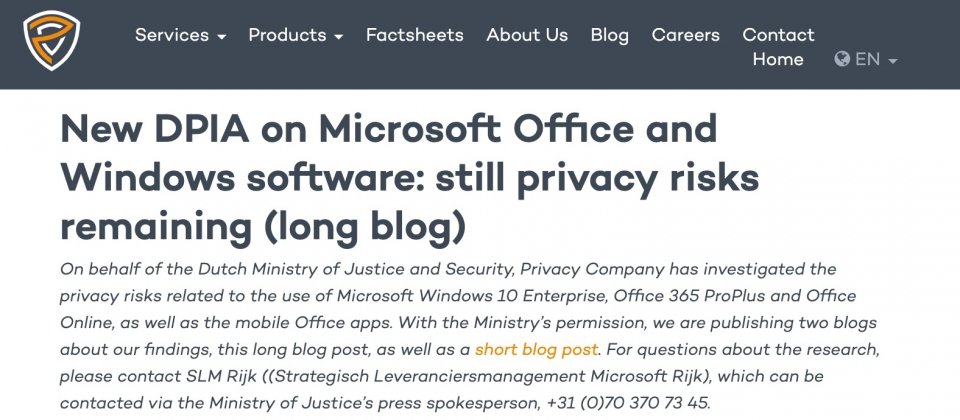Select the EN language label
Image resolution: width=960 pixels, height=420 pixels.
tap(868, 59)
